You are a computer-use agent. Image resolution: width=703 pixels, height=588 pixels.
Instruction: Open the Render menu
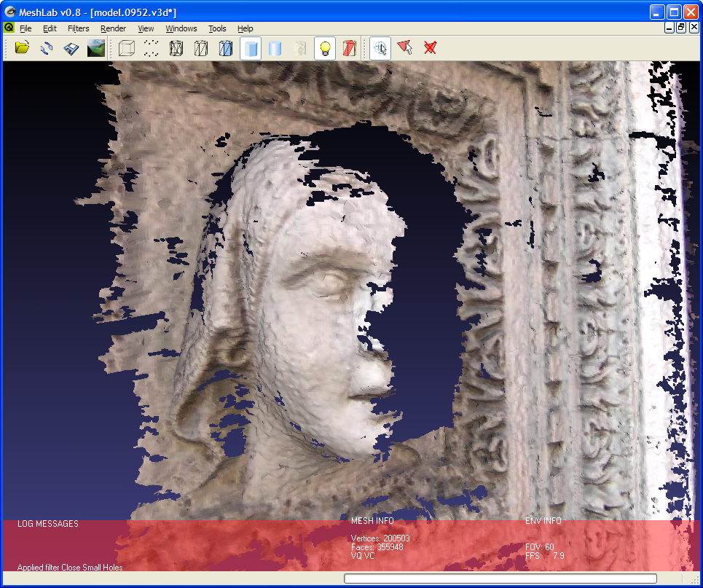tap(113, 28)
